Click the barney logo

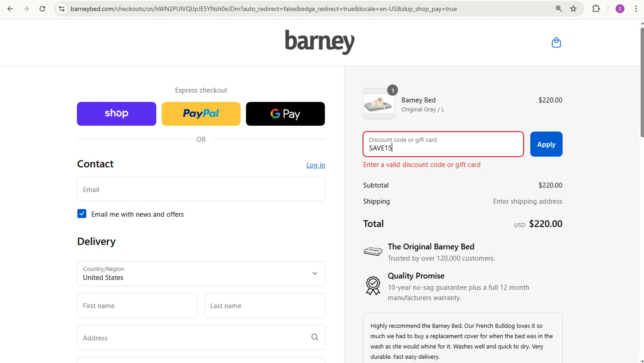pos(320,42)
